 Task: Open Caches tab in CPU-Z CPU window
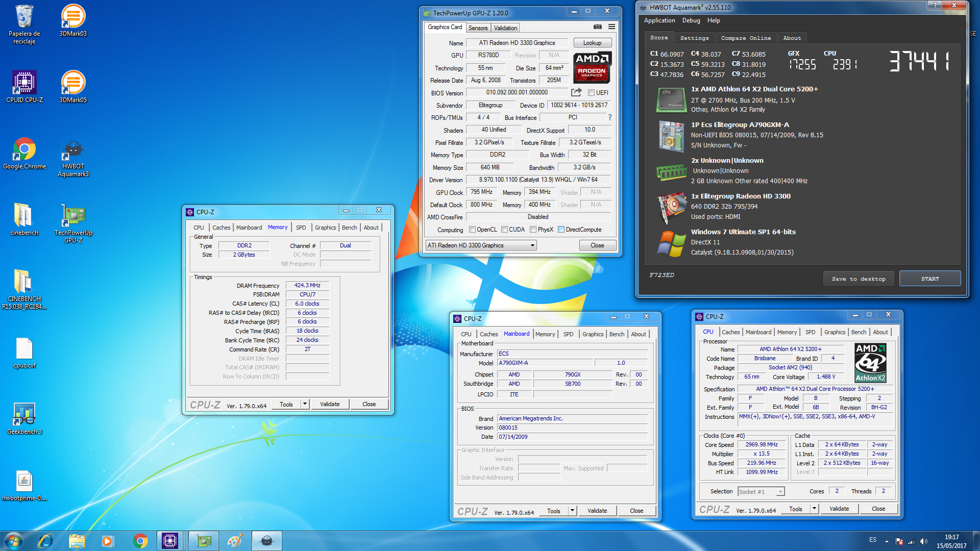click(x=730, y=332)
